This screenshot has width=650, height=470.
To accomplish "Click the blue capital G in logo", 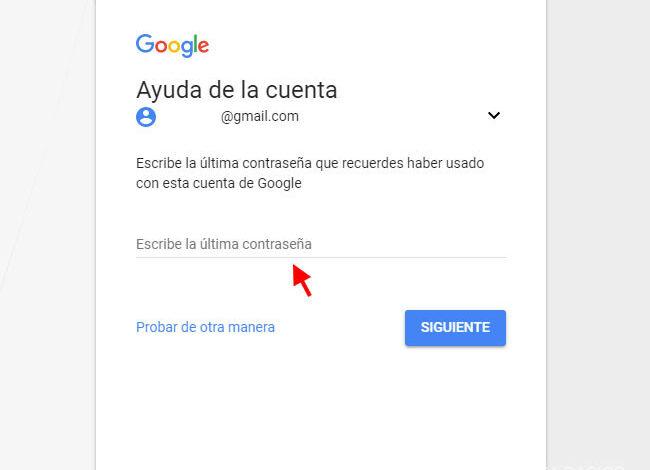I will (x=145, y=43).
